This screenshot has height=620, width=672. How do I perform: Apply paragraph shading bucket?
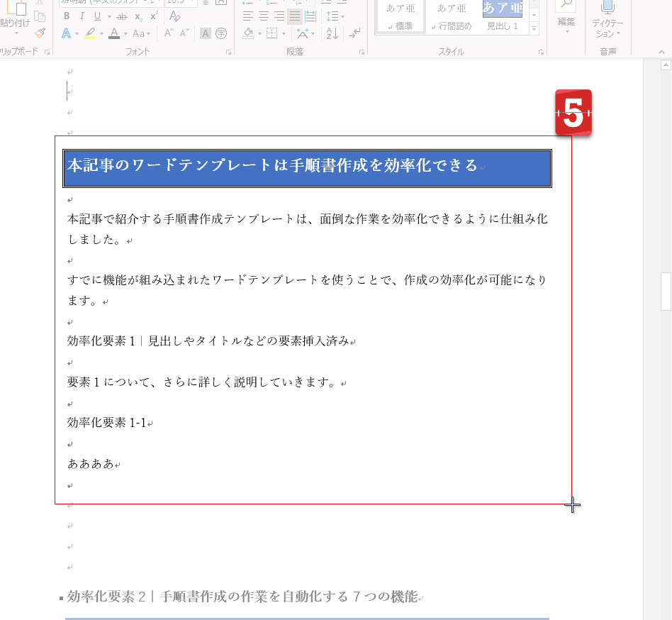pyautogui.click(x=249, y=33)
